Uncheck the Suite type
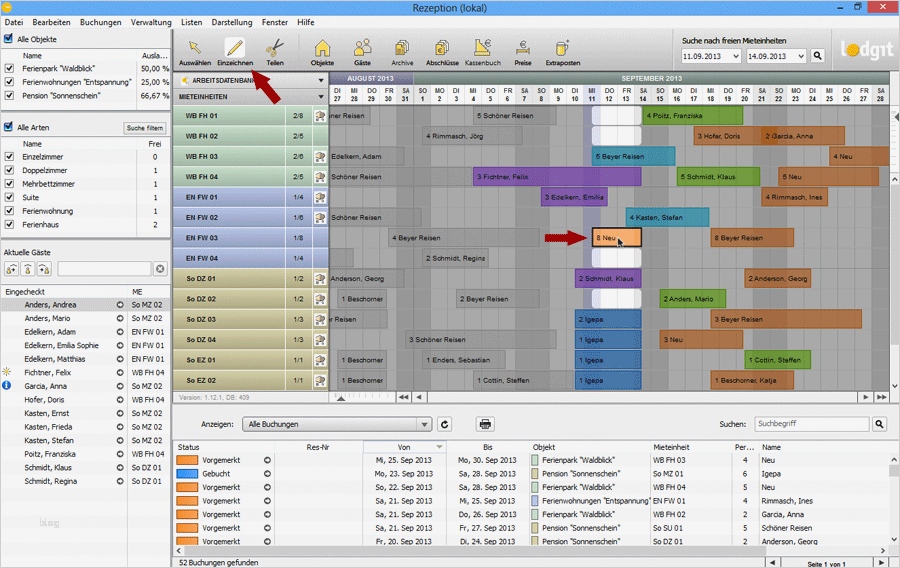The height and width of the screenshot is (568, 900). click(9, 197)
